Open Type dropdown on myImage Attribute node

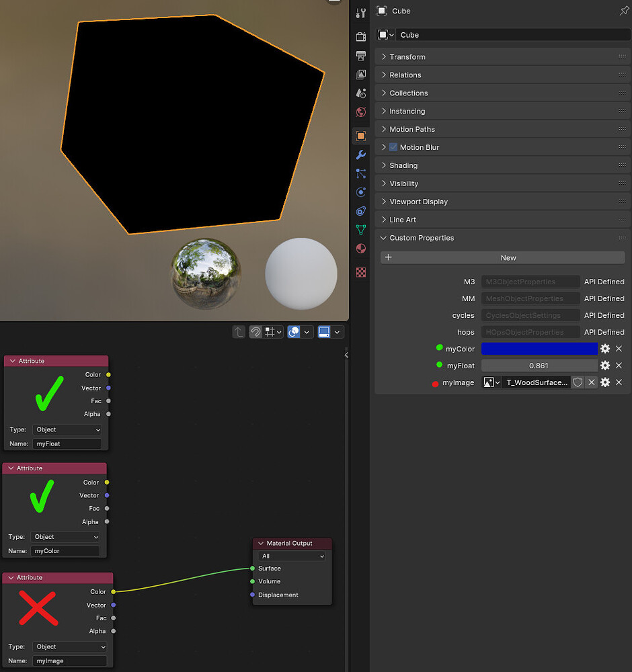point(69,646)
